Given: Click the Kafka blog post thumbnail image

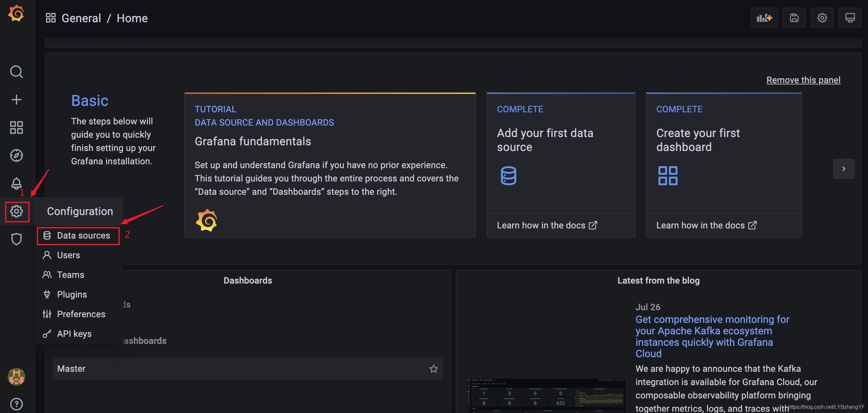Looking at the screenshot, I should pos(546,396).
